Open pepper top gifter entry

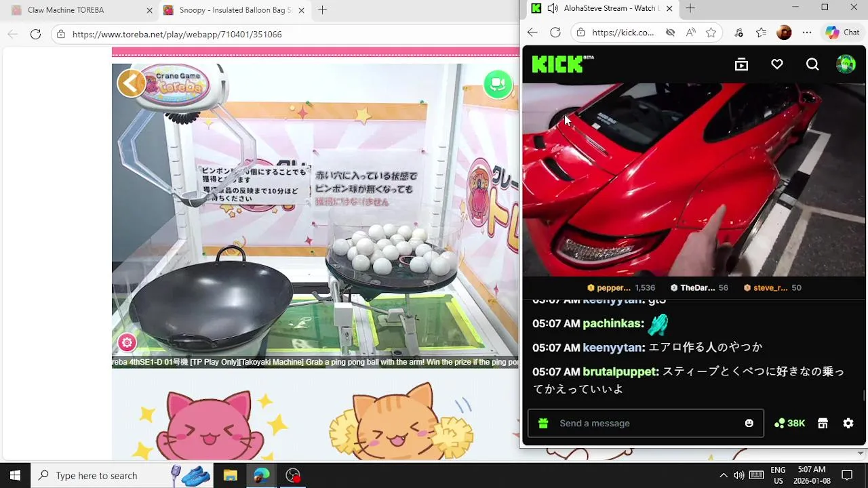point(620,287)
